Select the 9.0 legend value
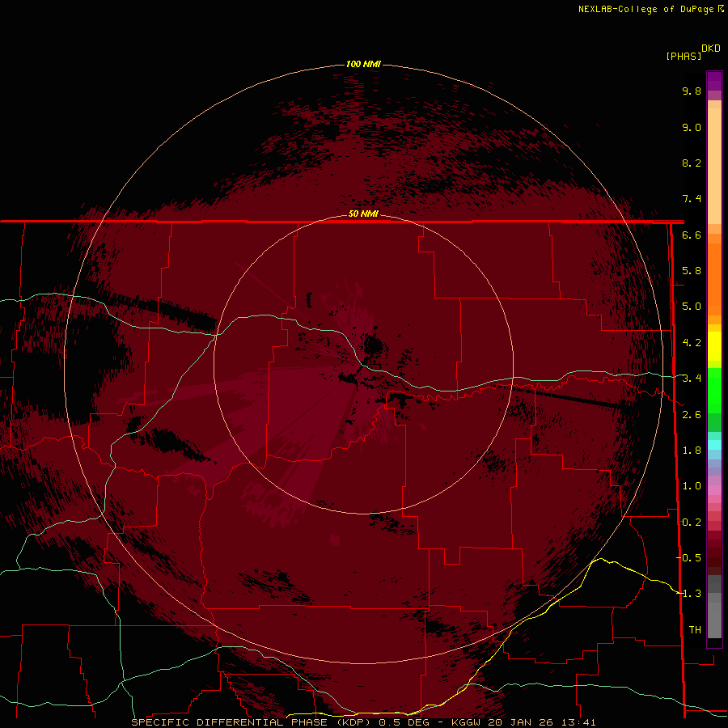 (692, 127)
